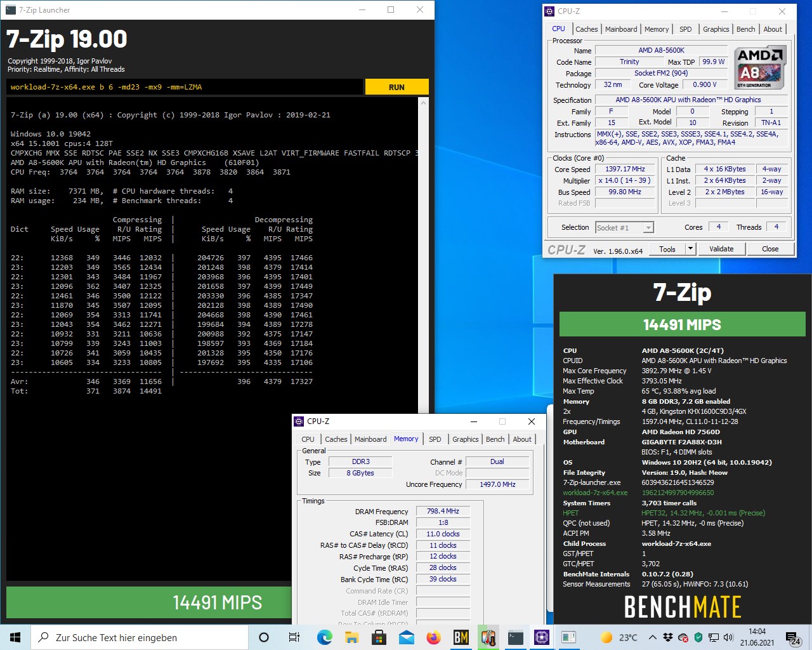Open the SPD tab in top CPU-Z window

point(686,29)
